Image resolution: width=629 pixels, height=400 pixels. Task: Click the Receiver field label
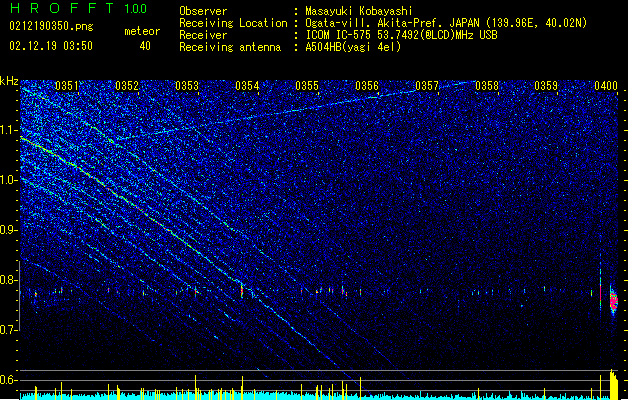point(203,35)
